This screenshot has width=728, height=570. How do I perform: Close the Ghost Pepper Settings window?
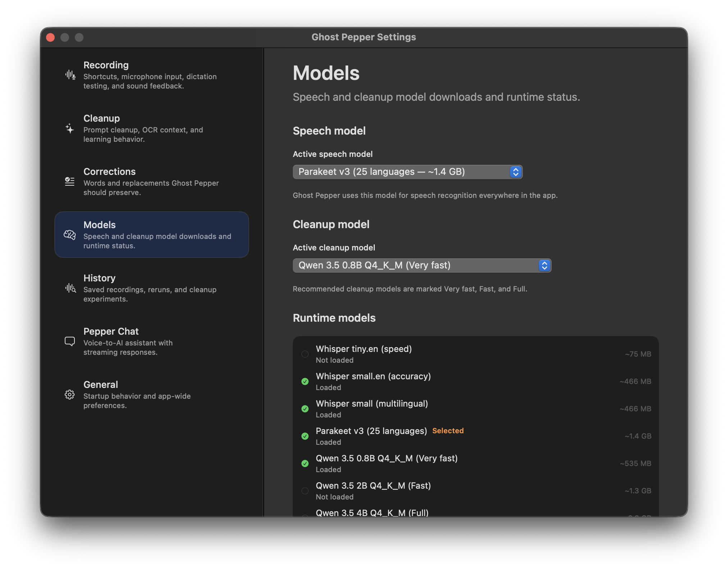click(50, 37)
